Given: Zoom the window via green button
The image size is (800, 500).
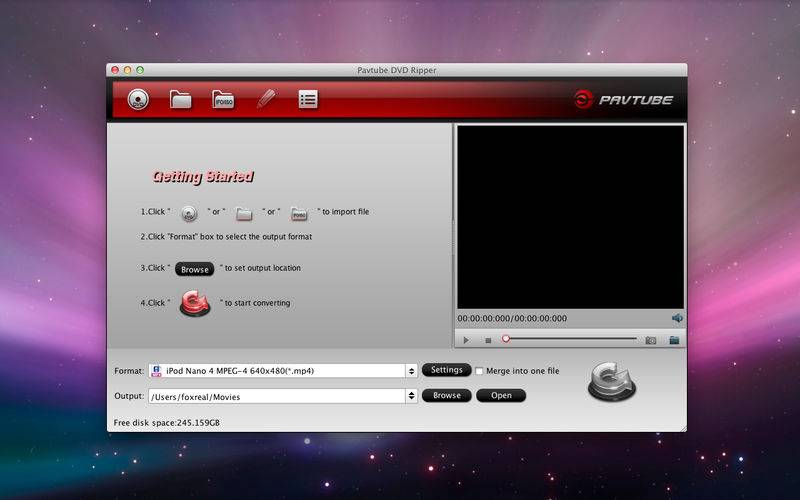Looking at the screenshot, I should pos(140,70).
